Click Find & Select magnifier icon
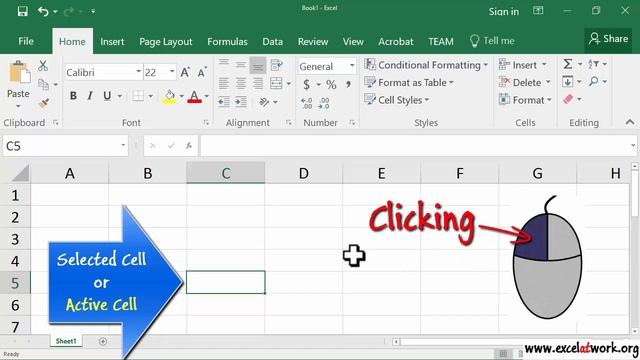 pos(593,81)
